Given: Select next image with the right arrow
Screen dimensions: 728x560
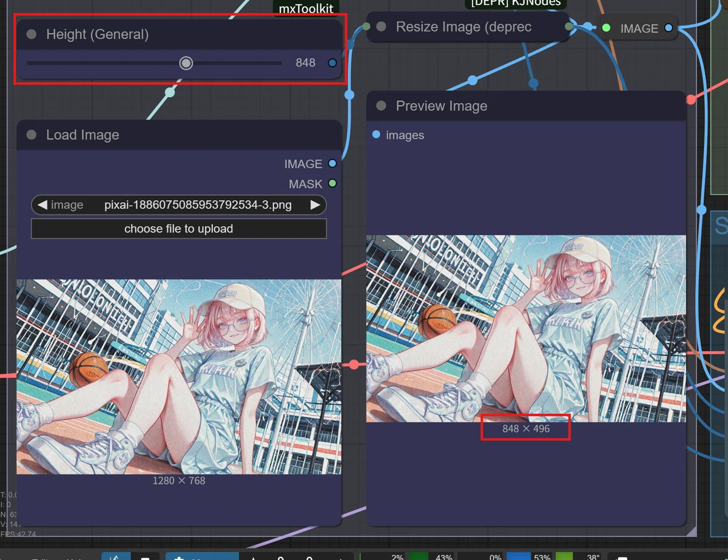Looking at the screenshot, I should point(315,205).
